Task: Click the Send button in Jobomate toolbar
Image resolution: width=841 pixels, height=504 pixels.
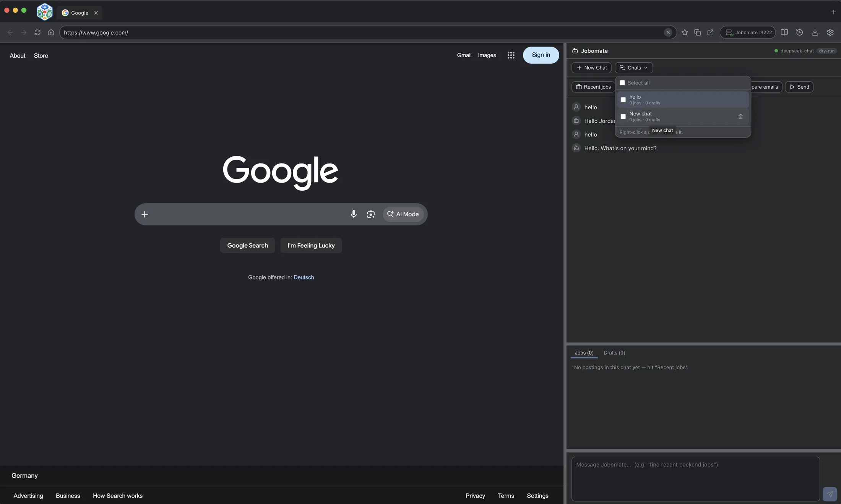Action: click(x=799, y=87)
